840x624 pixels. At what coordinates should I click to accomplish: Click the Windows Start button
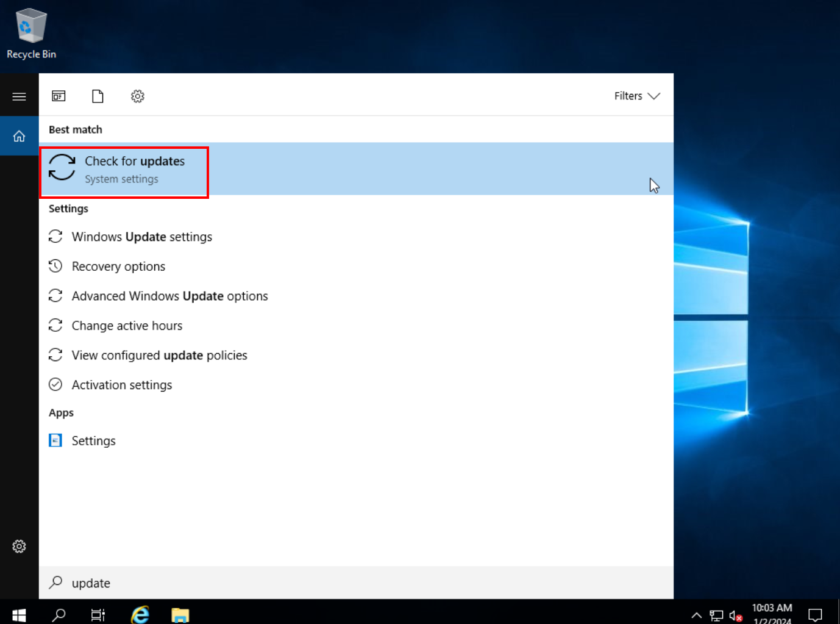19,614
